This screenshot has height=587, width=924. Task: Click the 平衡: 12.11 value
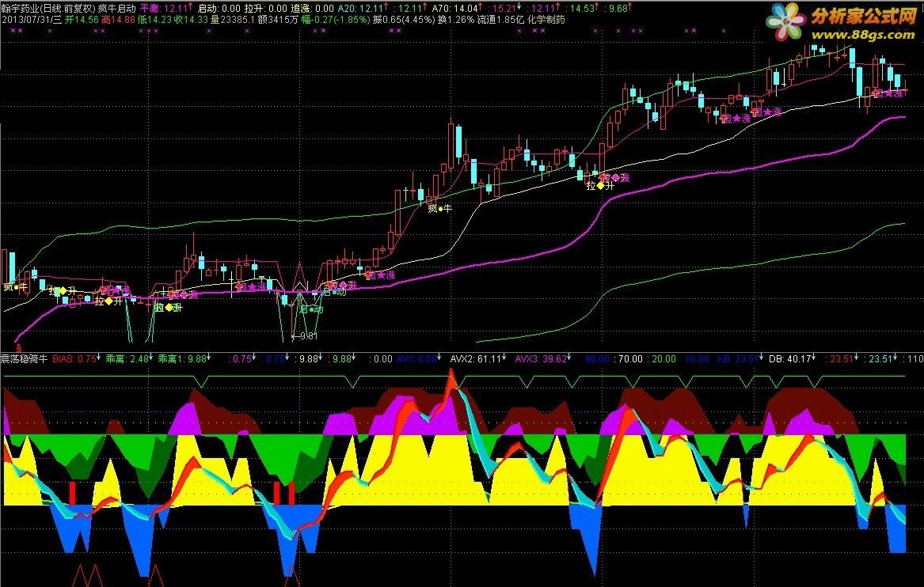(x=165, y=8)
